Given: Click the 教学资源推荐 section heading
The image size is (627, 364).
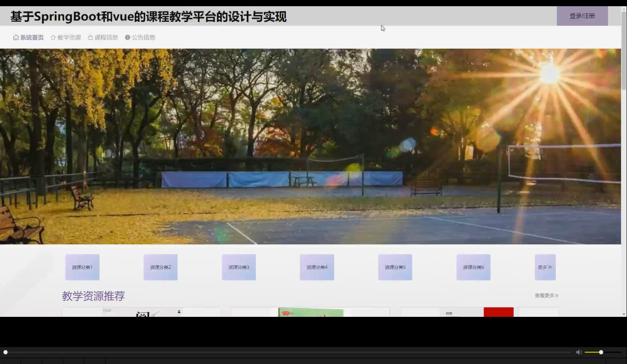Looking at the screenshot, I should 94,296.
